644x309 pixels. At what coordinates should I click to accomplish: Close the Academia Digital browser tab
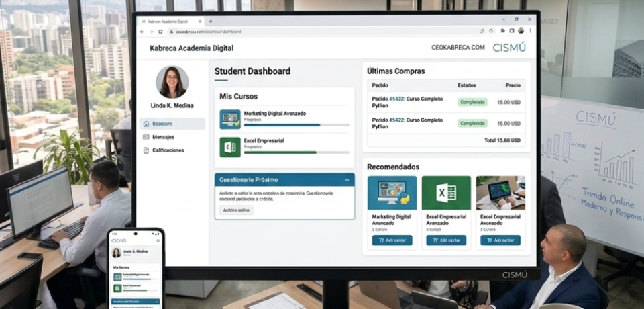(199, 21)
